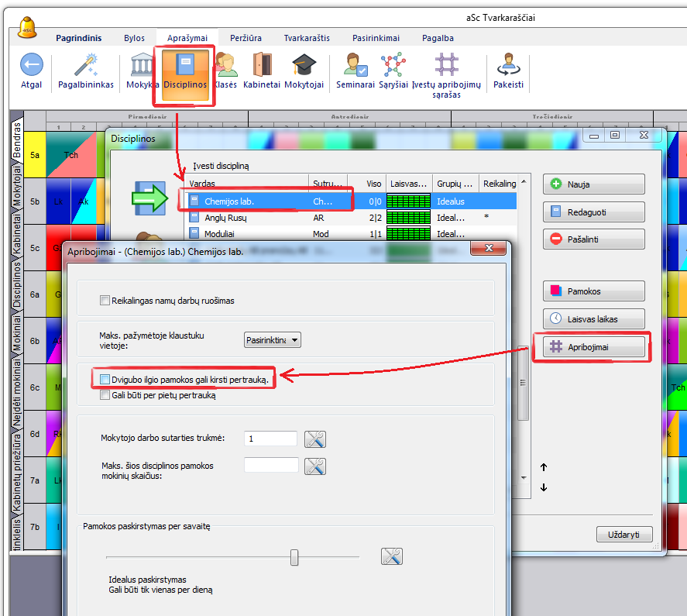Click the Mokytojai teachers icon
687x616 pixels.
[304, 65]
